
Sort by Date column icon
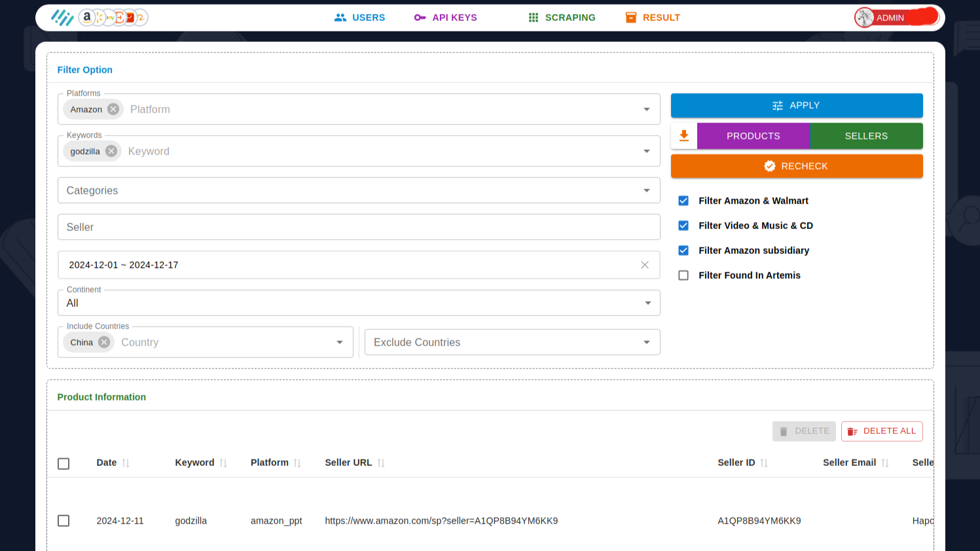tap(126, 463)
